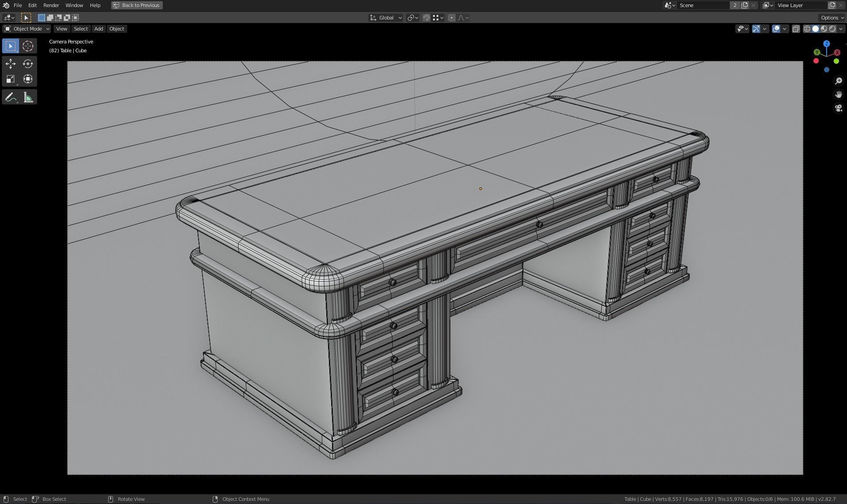Click the Scene name field
The height and width of the screenshot is (504, 847).
pyautogui.click(x=703, y=5)
